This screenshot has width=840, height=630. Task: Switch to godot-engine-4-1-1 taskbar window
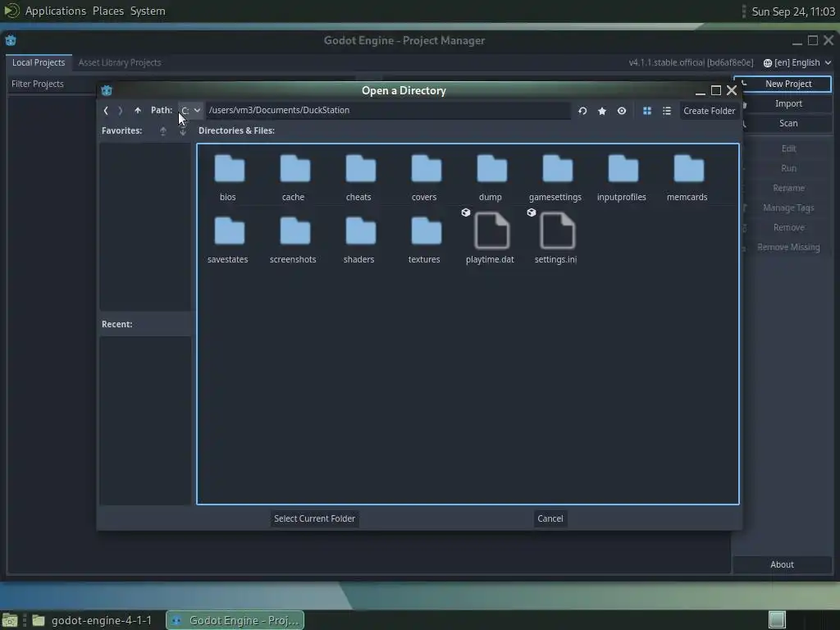coord(92,620)
